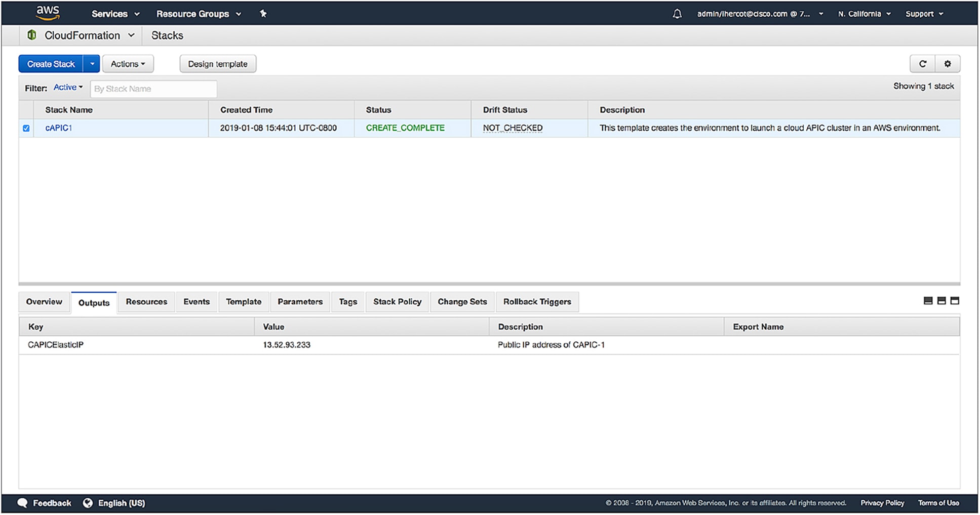The image size is (980, 515).
Task: Open the Terms of Use link
Action: [938, 503]
